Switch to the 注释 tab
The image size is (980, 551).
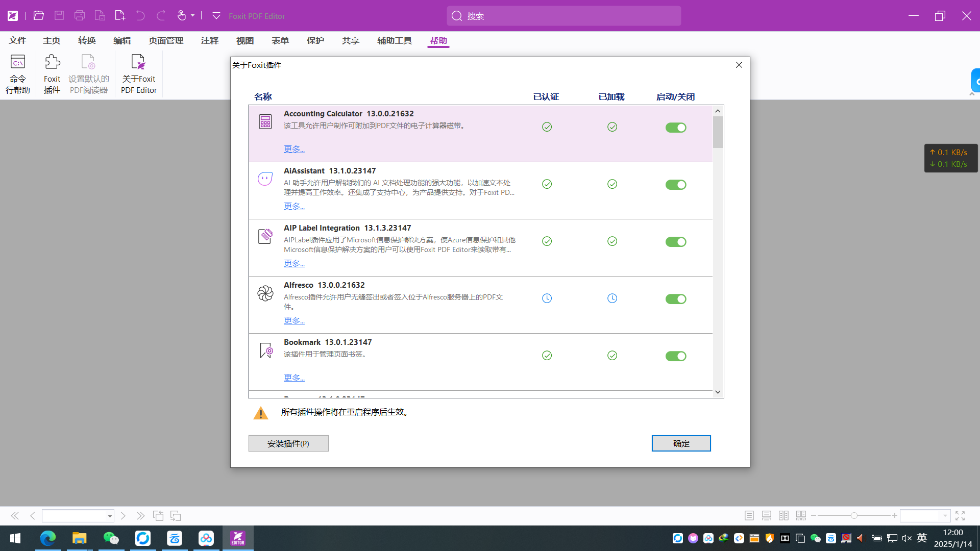coord(210,40)
